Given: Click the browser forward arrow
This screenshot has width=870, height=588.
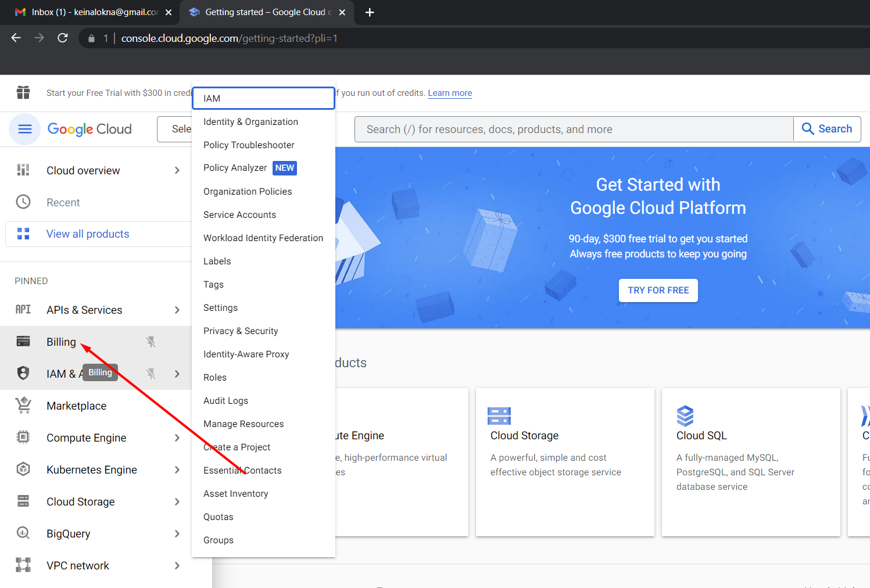Looking at the screenshot, I should (x=40, y=38).
